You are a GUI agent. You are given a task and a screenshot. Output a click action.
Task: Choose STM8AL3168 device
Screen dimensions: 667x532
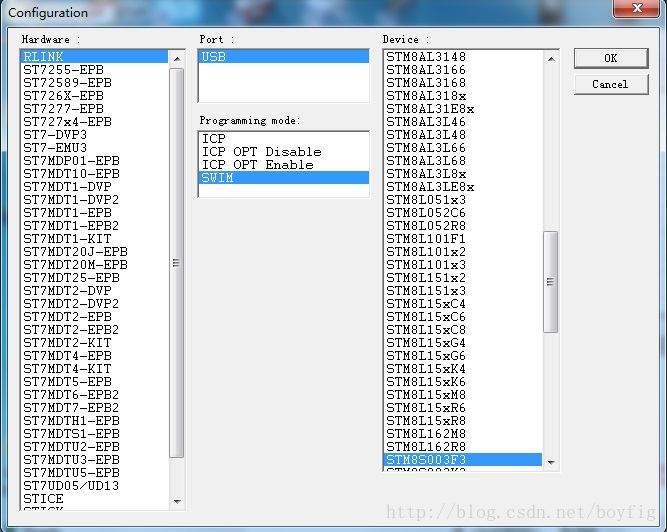tap(463, 83)
